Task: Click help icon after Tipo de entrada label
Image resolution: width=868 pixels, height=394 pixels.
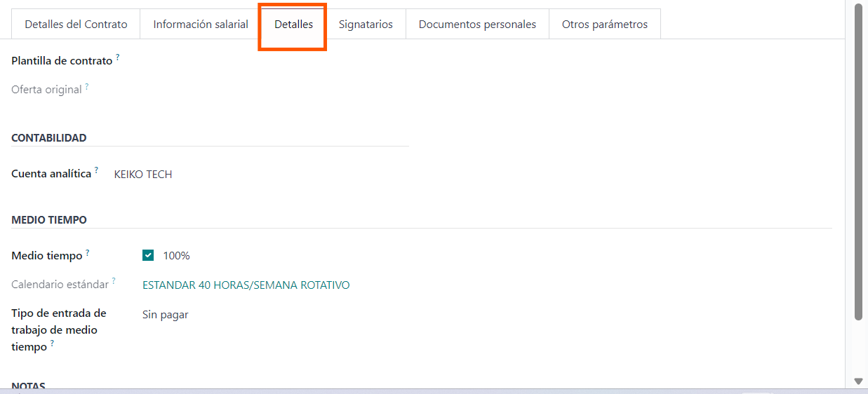Action: click(53, 344)
